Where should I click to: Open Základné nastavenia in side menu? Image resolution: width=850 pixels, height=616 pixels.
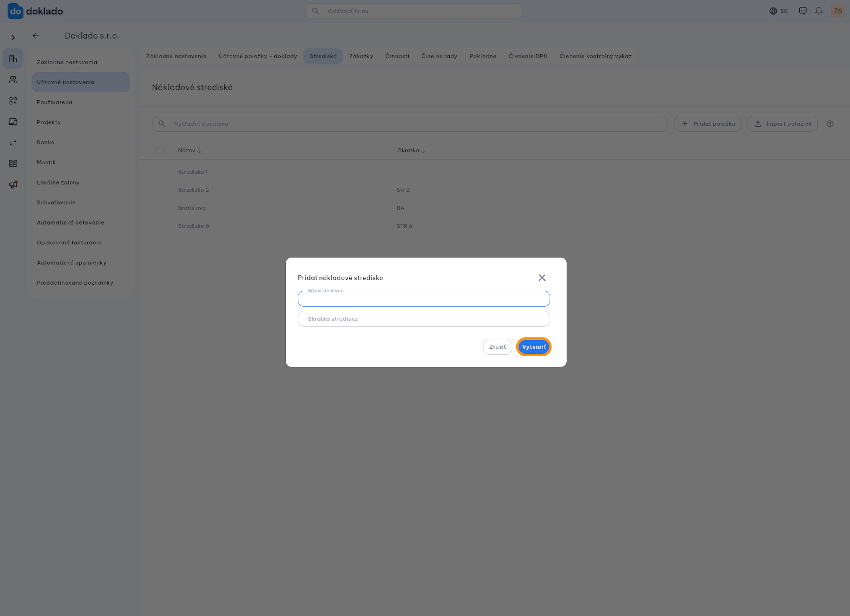point(81,62)
